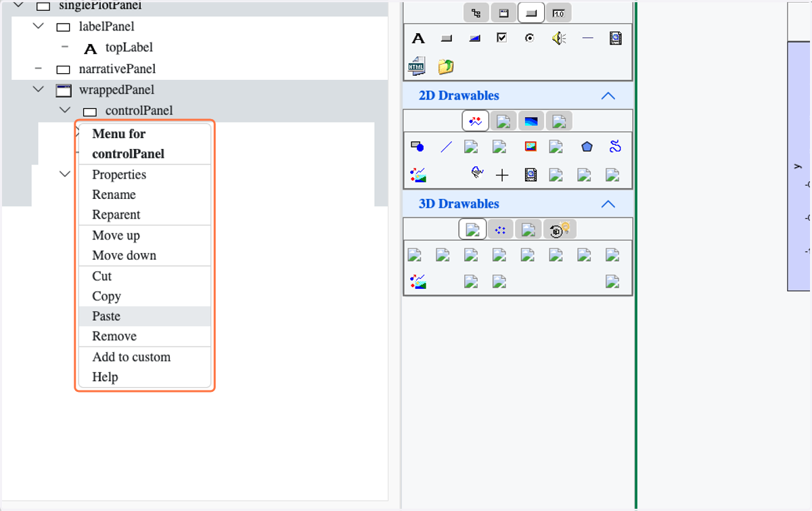Open the 3D rotate and lightbulb tab
This screenshot has height=511, width=812.
click(x=560, y=229)
